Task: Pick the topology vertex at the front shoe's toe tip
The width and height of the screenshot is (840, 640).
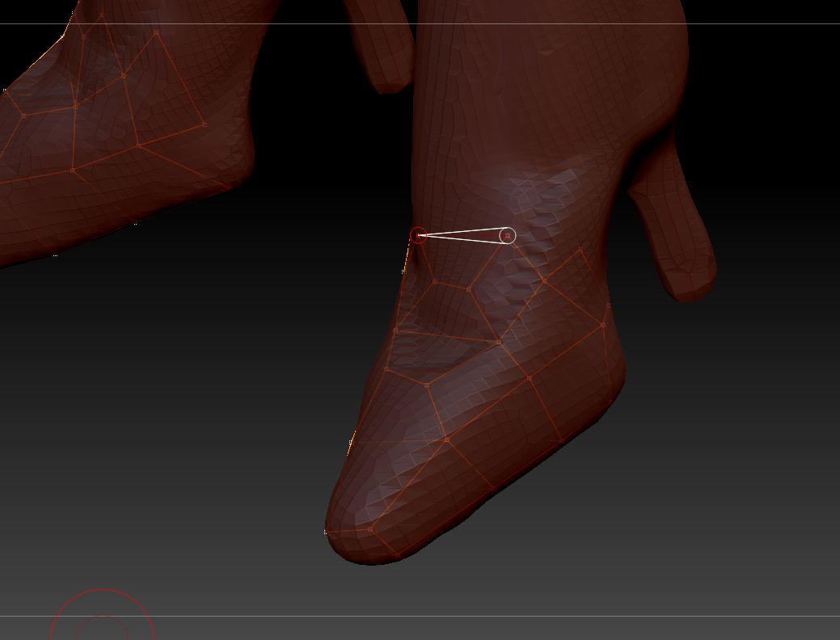Action: [371, 529]
